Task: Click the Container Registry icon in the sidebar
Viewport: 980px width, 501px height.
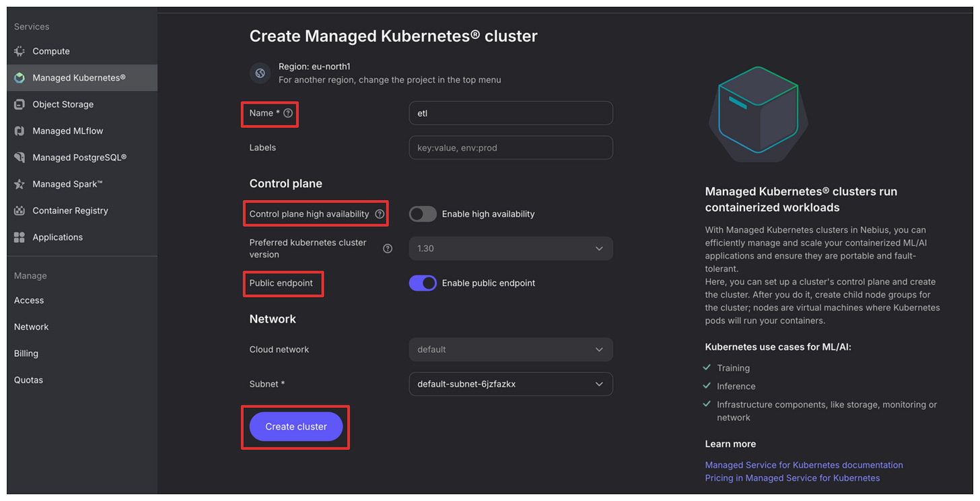Action: (20, 211)
